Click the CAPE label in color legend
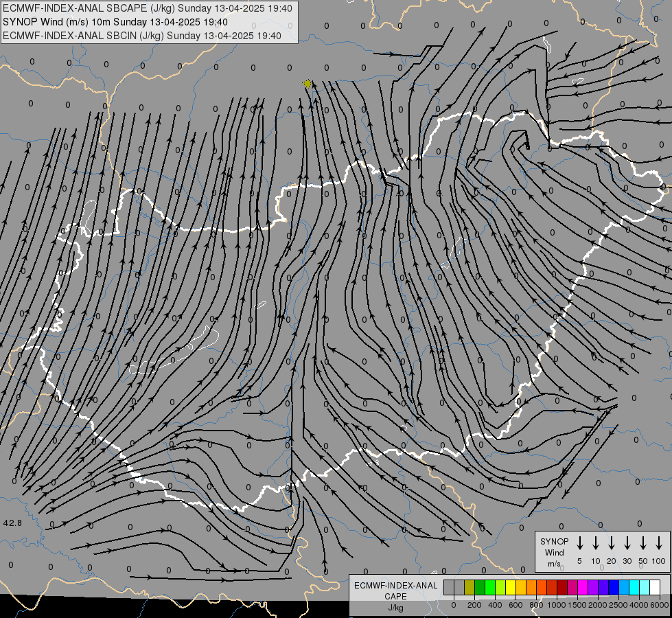The image size is (672, 618). click(x=395, y=597)
